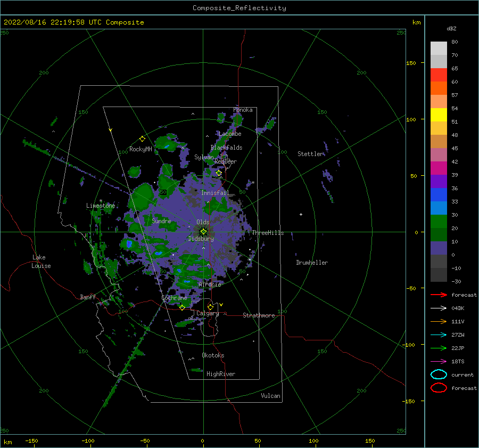
Task: Click the Composite_Reflectivity title
Action: click(239, 8)
